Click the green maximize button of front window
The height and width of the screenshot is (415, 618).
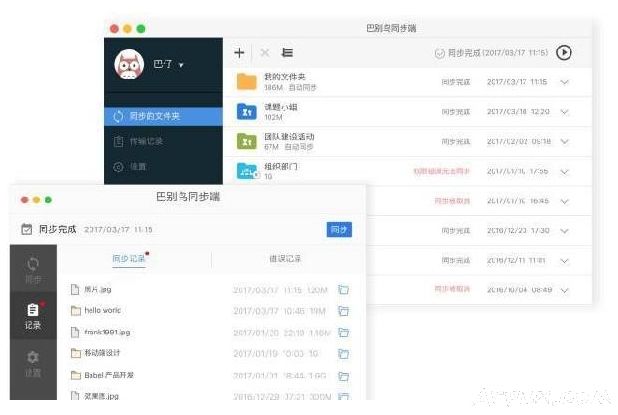pyautogui.click(x=48, y=200)
